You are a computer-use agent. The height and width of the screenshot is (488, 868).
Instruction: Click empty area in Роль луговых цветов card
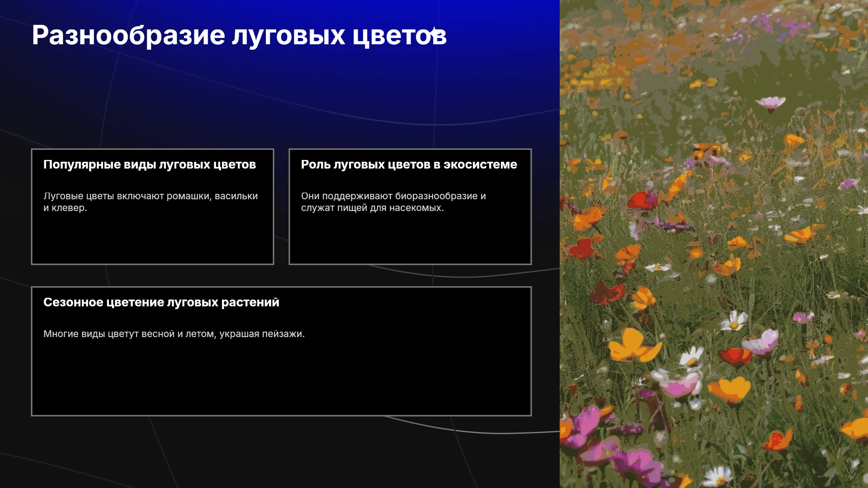coord(410,239)
